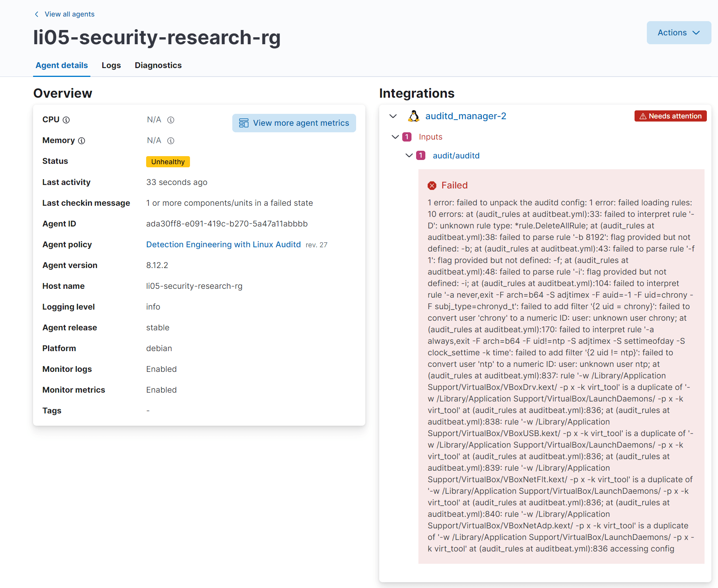The image size is (718, 588).
Task: Click the CPU info icon next to the label
Action: pos(66,120)
